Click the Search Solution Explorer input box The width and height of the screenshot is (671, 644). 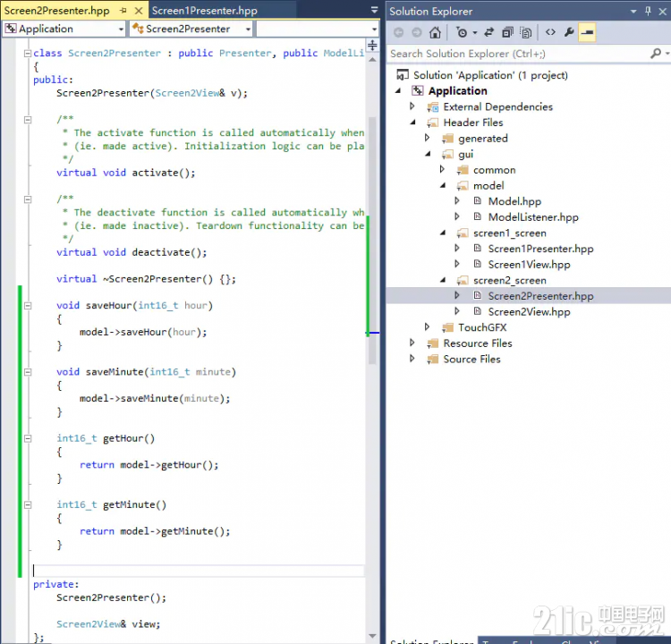[x=518, y=54]
